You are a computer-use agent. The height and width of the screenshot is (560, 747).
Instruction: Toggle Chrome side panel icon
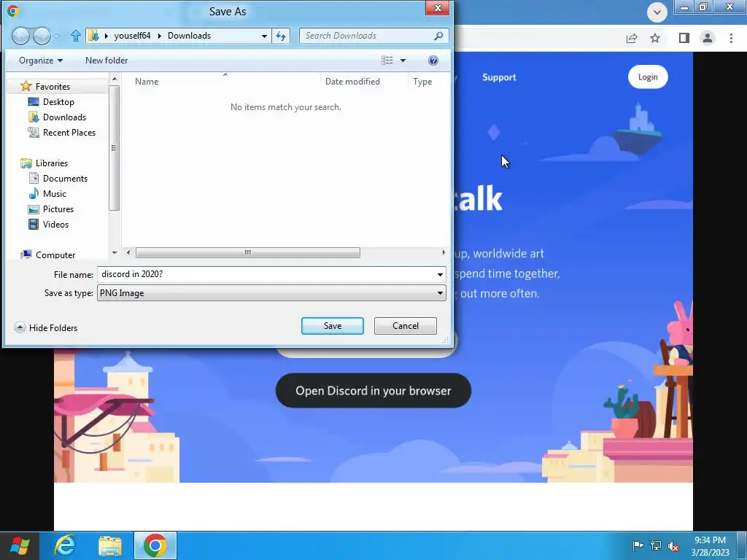click(x=684, y=38)
